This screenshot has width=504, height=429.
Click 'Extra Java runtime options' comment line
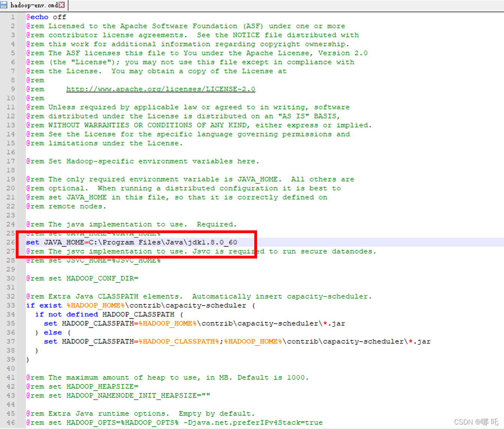click(140, 413)
